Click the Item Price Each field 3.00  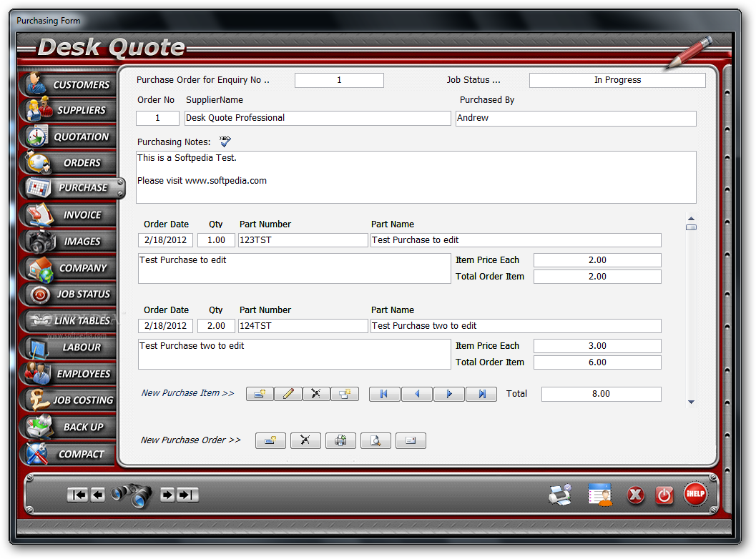597,346
